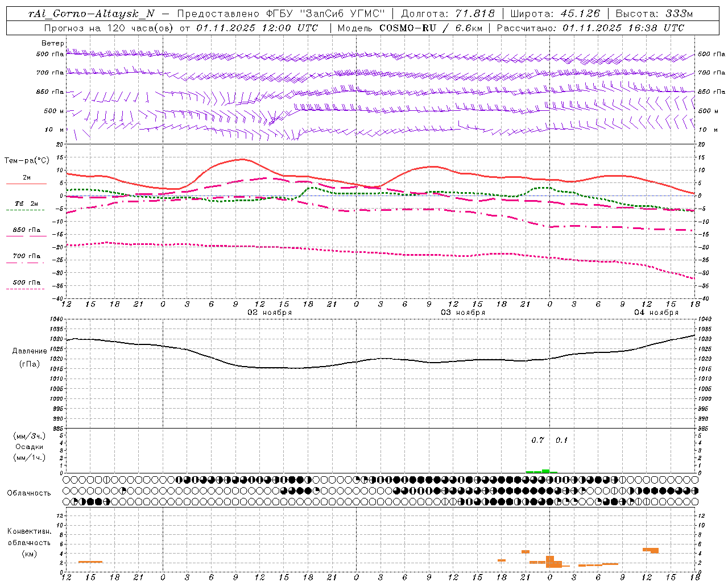Click the 04 ноября date label
The image size is (728, 582).
point(656,312)
